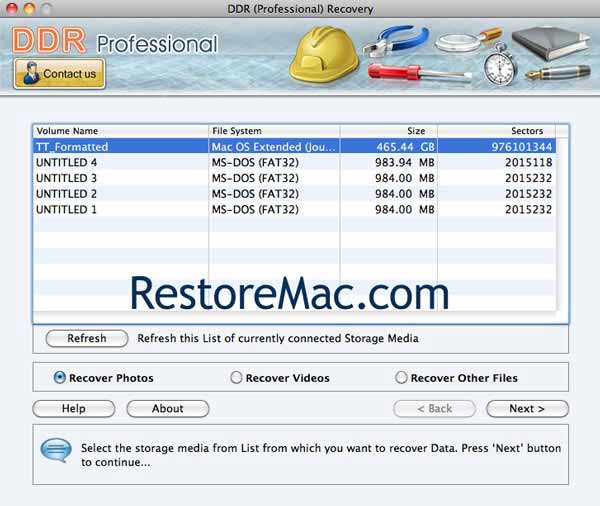Select the UNTITLED 1 volume

(x=295, y=209)
